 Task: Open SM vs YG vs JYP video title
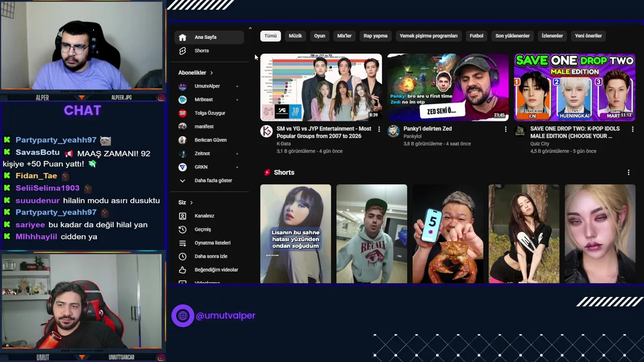click(324, 132)
